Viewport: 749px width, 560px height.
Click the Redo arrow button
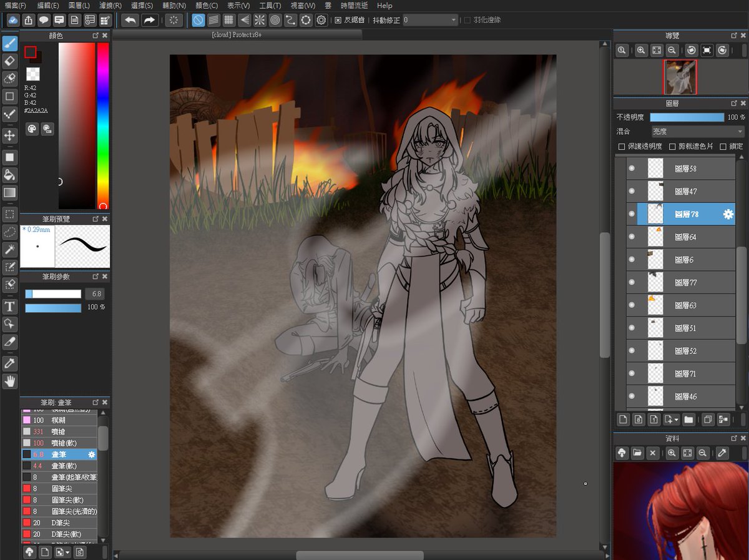click(149, 20)
